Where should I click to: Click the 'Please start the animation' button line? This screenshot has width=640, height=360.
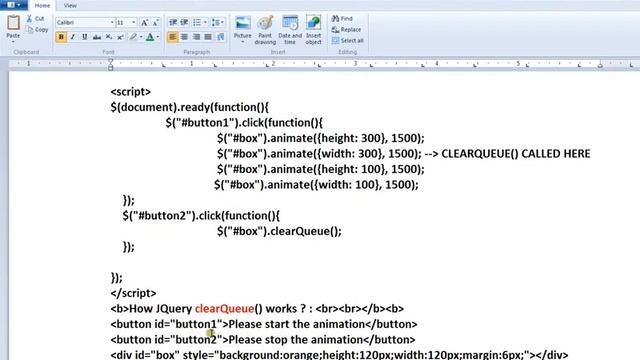tap(264, 324)
